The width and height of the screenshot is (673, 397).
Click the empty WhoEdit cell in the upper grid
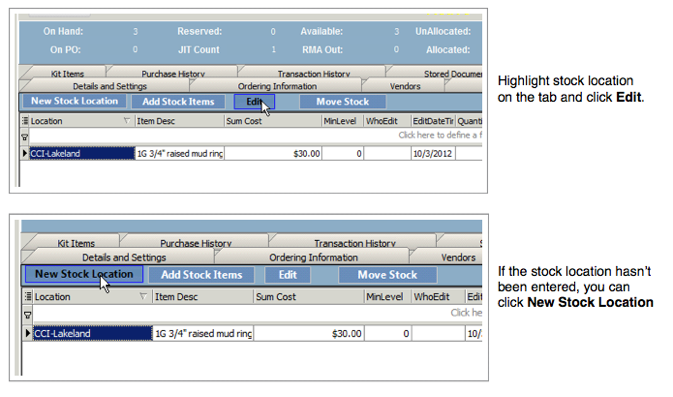coord(388,153)
